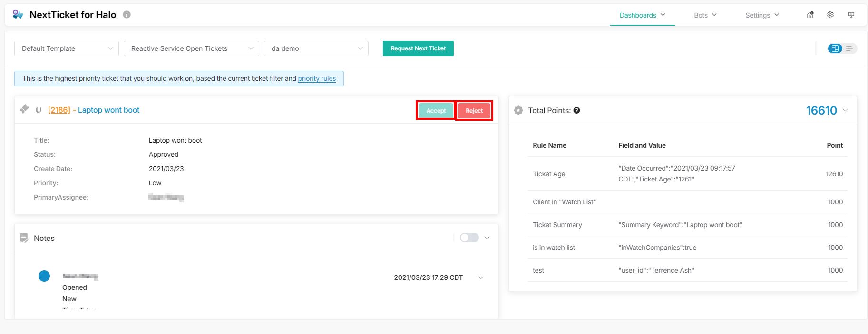Click the video tutorial monitor icon
868x334 pixels.
point(851,15)
